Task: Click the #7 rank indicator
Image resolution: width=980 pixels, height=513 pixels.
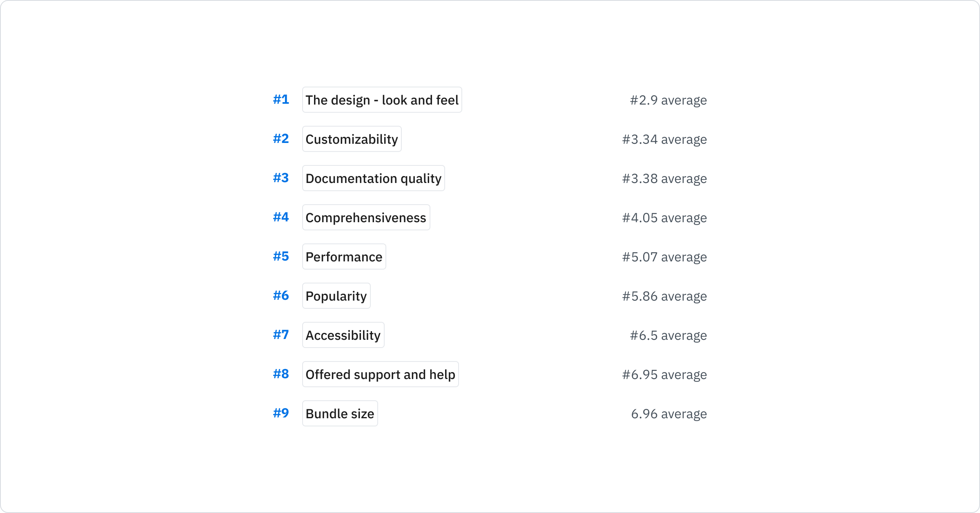Action: [281, 335]
